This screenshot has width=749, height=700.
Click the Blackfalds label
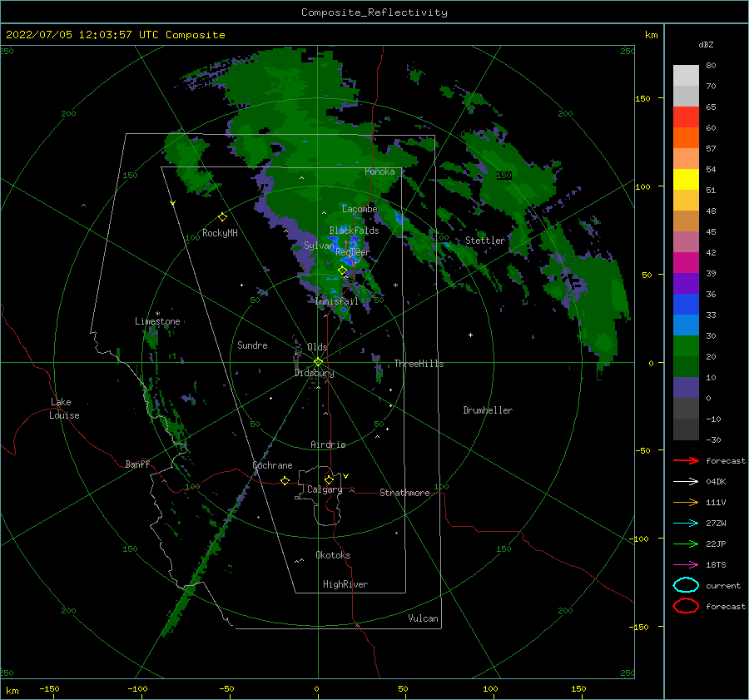pos(354,231)
